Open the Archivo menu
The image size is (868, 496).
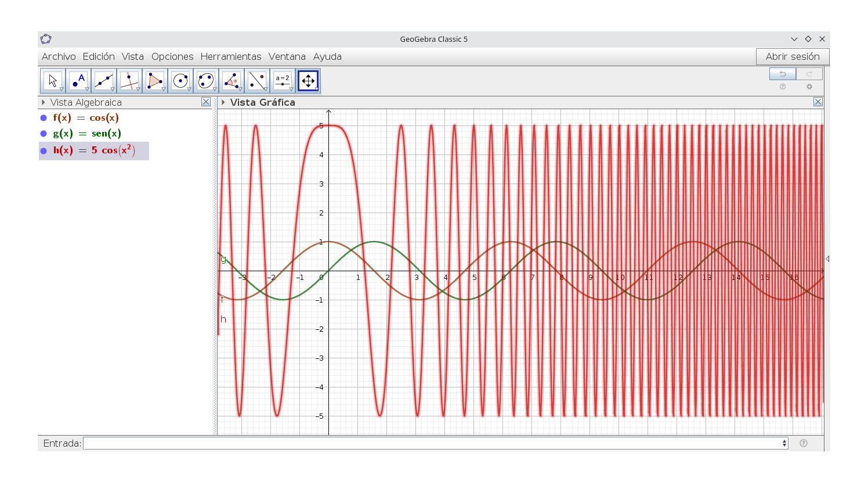59,56
